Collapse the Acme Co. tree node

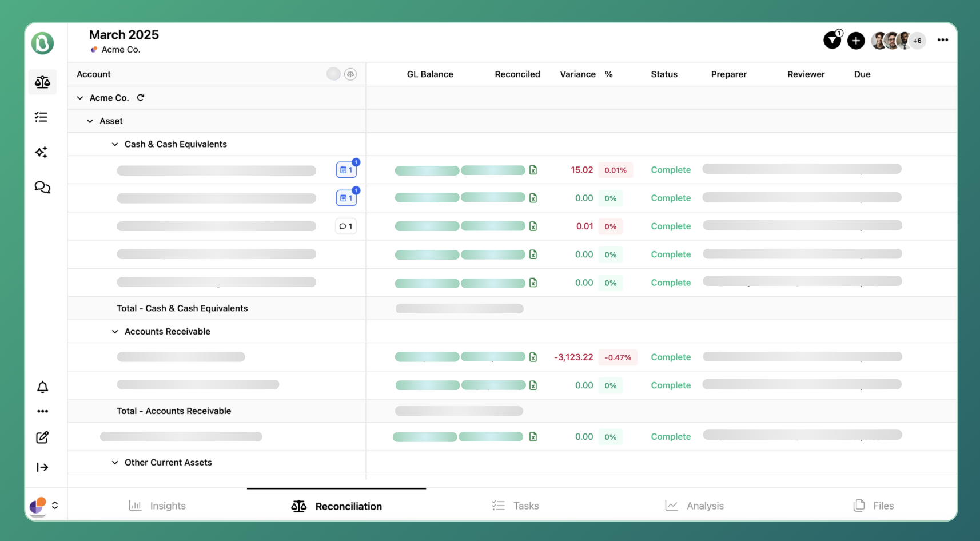80,98
